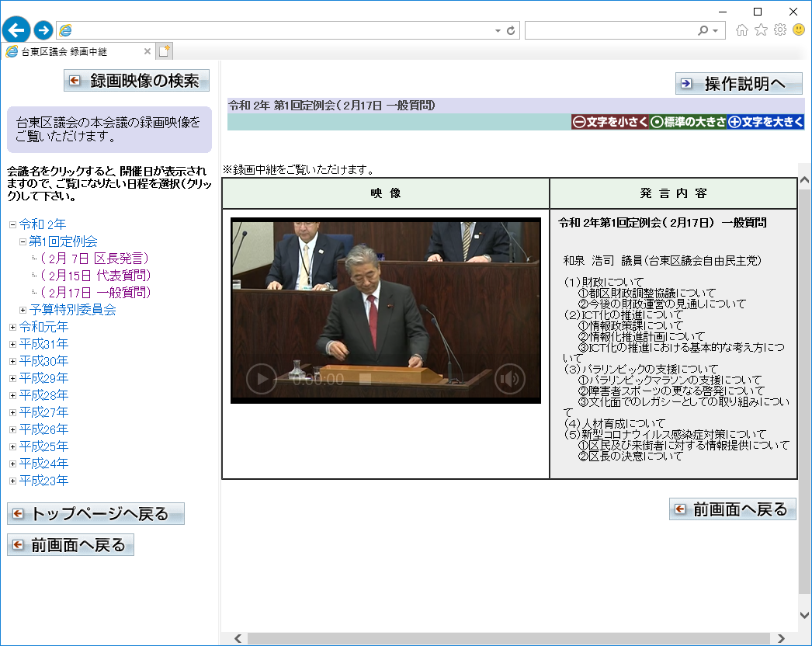The width and height of the screenshot is (812, 646).
Task: Expand the 平成31年 tree node
Action: pos(12,345)
